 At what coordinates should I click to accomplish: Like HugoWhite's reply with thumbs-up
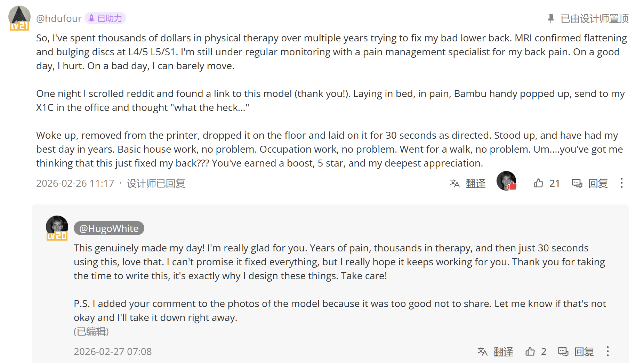[530, 352]
